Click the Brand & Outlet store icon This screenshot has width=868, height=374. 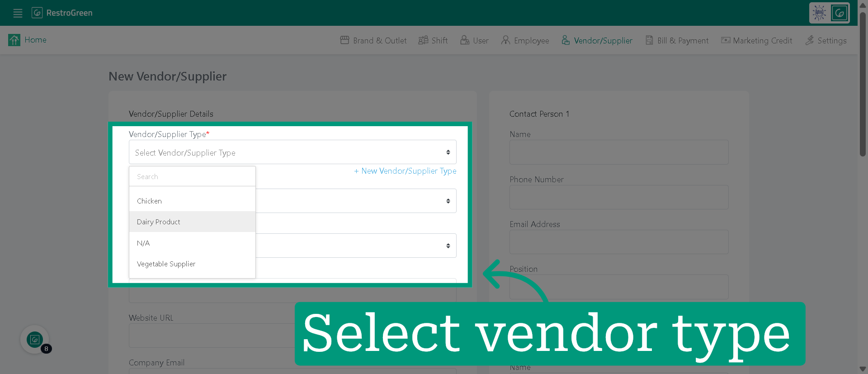point(344,40)
